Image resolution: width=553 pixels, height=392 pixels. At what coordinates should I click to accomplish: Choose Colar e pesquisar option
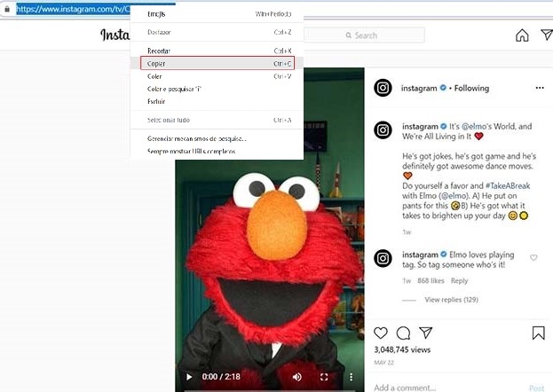click(x=217, y=89)
